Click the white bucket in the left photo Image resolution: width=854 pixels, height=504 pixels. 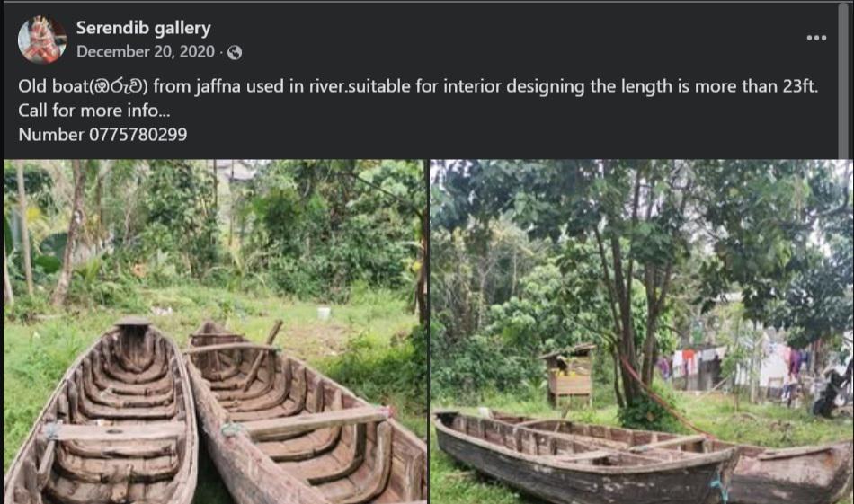(x=324, y=313)
